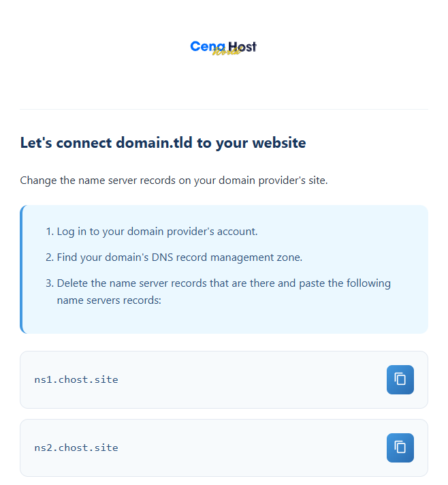Click the "Let's connect domain.tld" heading

pyautogui.click(x=163, y=143)
